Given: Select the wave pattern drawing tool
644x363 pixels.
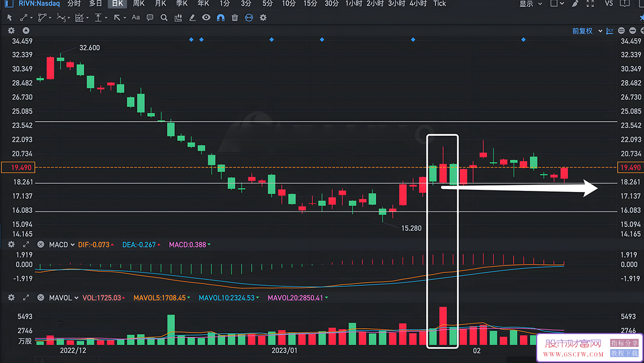Looking at the screenshot, I should click(61, 18).
